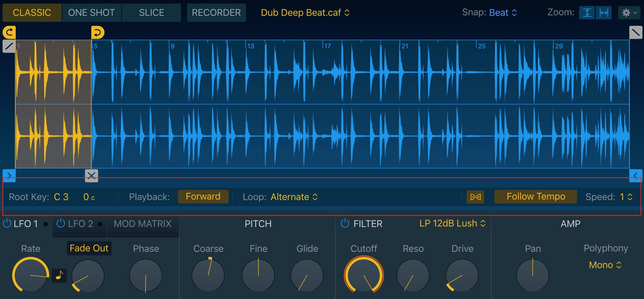Toggle the LFO 1 power button
This screenshot has height=299, width=644.
[7, 224]
